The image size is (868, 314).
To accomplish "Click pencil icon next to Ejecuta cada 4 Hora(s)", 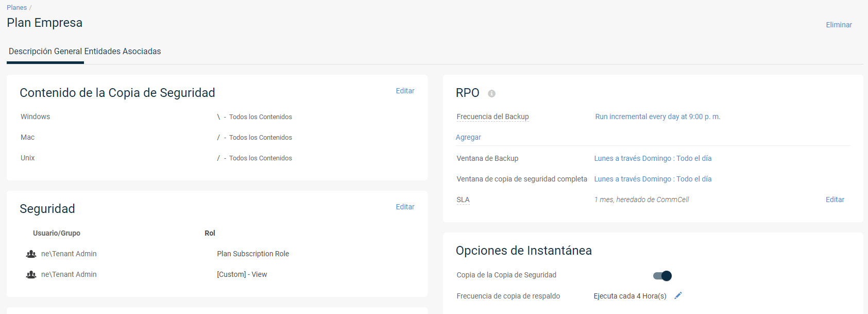I will click(x=678, y=295).
